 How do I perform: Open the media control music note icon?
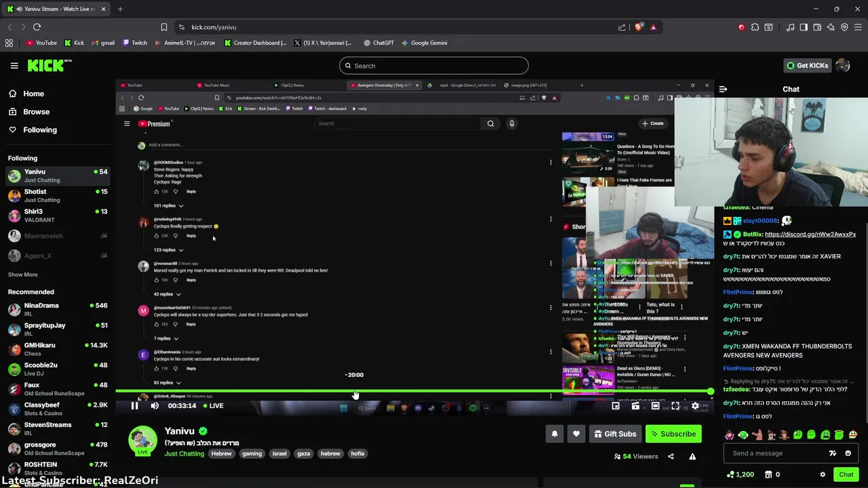click(790, 27)
